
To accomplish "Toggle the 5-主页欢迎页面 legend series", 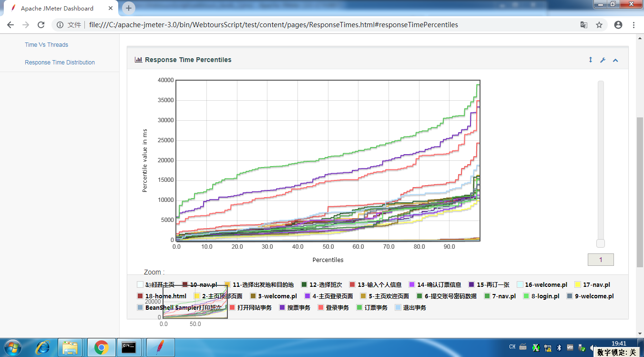I will pyautogui.click(x=385, y=296).
